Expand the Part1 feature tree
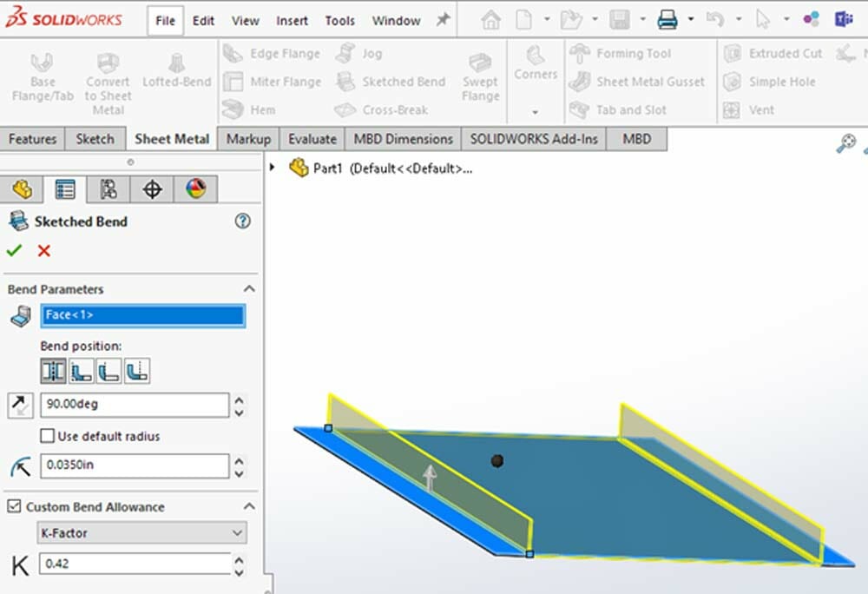This screenshot has width=868, height=594. pyautogui.click(x=272, y=168)
